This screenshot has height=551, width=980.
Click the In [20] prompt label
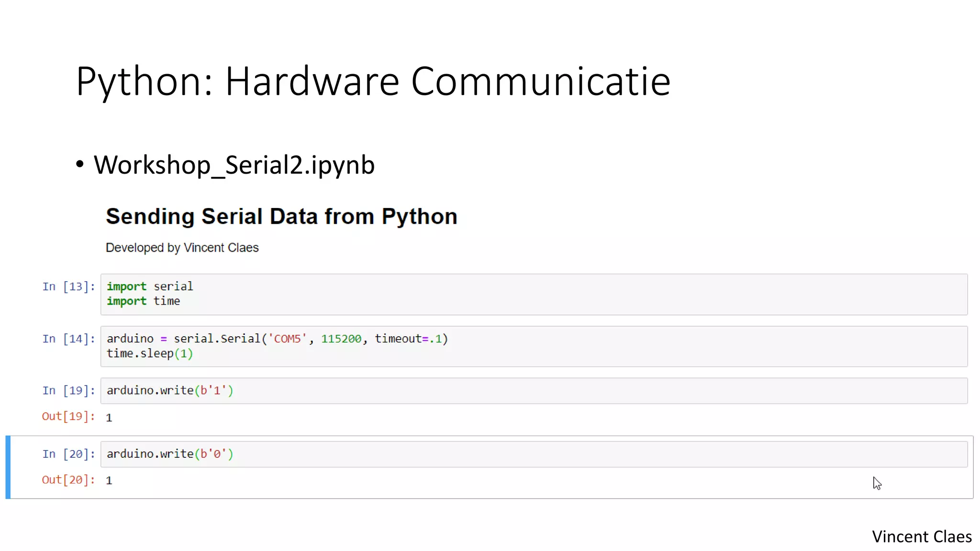coord(68,454)
